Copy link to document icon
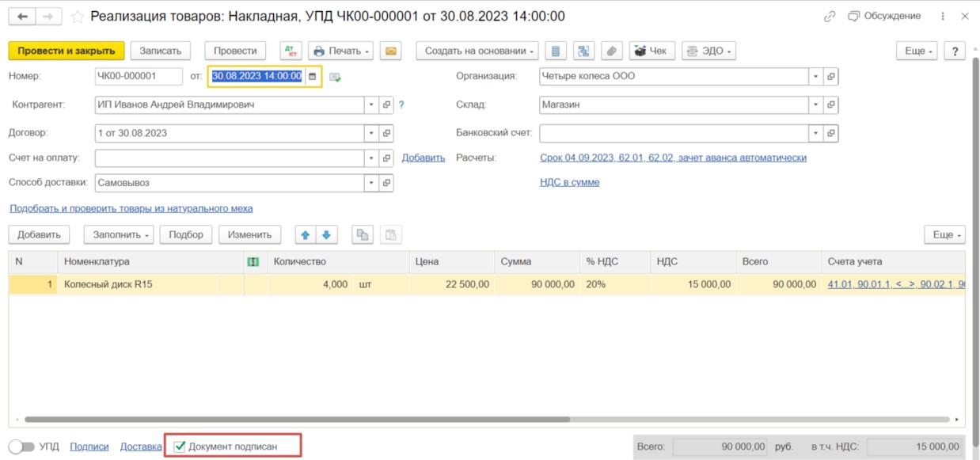Viewport: 980px width, 460px height. (x=830, y=17)
